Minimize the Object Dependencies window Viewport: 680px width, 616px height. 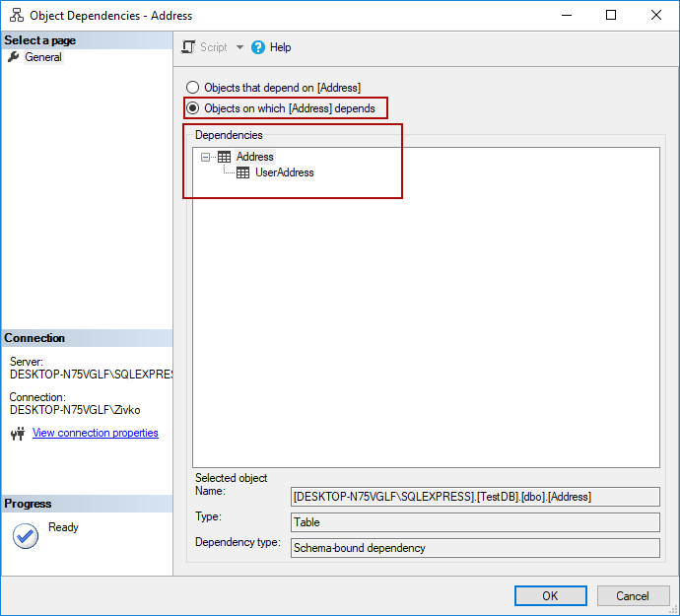pyautogui.click(x=567, y=15)
